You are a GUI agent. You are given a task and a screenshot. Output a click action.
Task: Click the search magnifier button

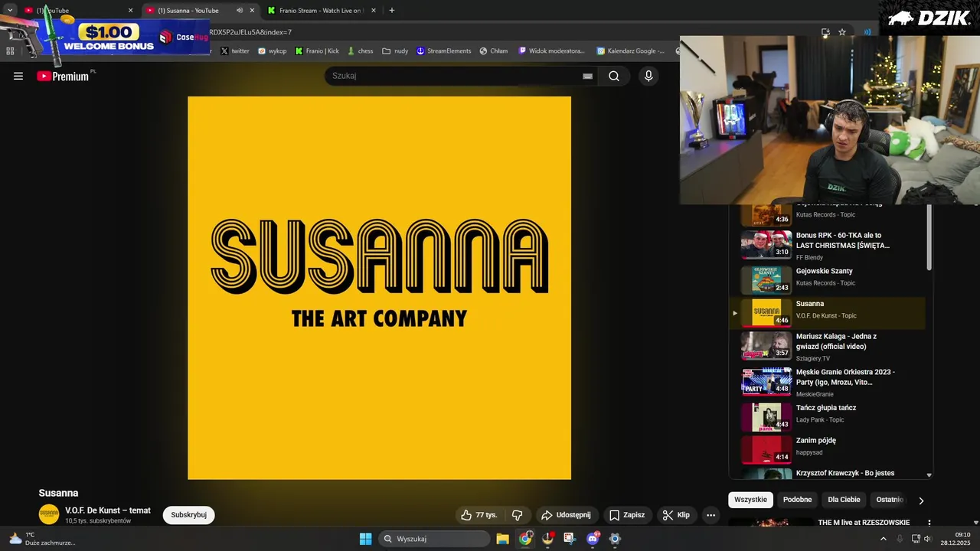pos(614,76)
